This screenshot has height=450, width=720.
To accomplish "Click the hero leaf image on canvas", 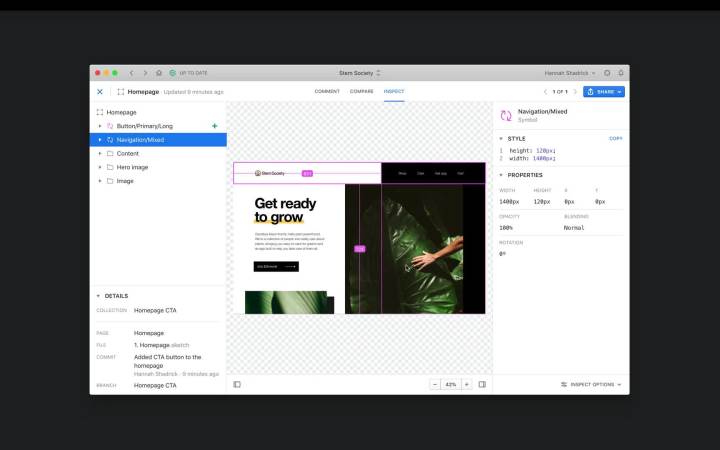I will click(x=415, y=249).
